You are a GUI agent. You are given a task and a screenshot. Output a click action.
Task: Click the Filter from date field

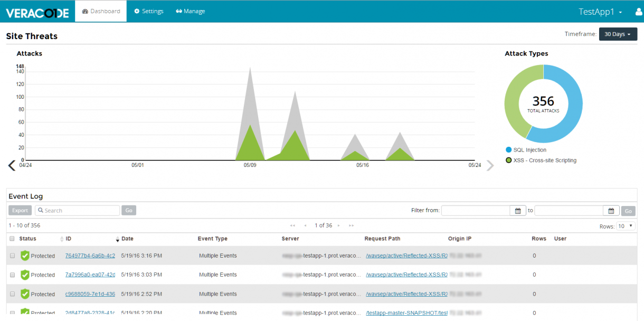point(476,211)
